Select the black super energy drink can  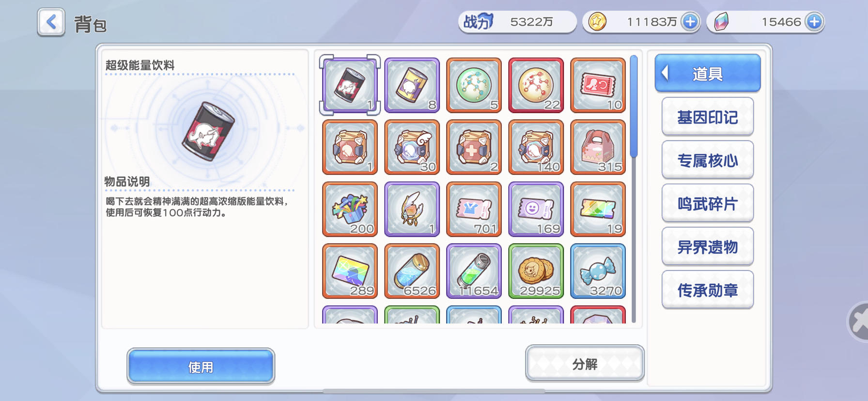350,85
